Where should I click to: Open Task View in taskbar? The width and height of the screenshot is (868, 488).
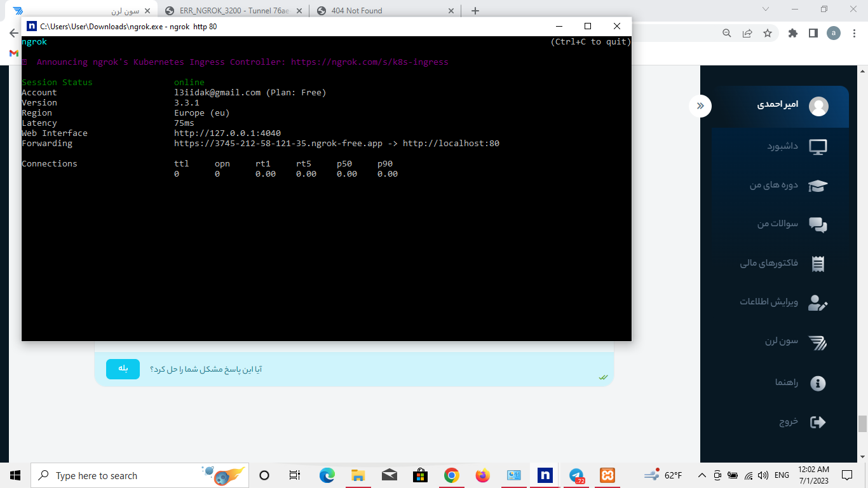click(294, 475)
